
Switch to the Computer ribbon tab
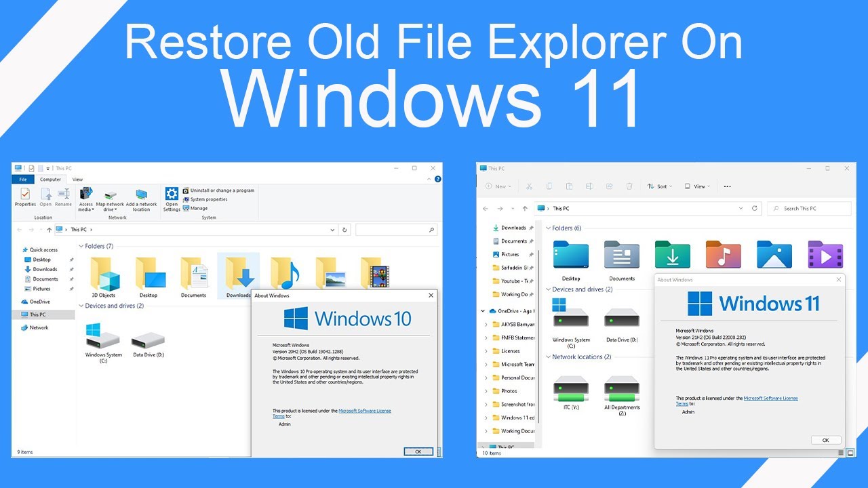50,180
